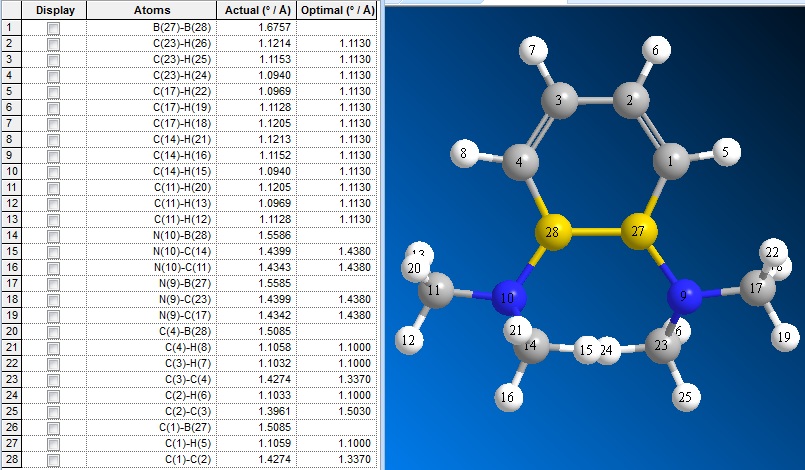
Task: Click the Optimal column header
Action: 337,10
